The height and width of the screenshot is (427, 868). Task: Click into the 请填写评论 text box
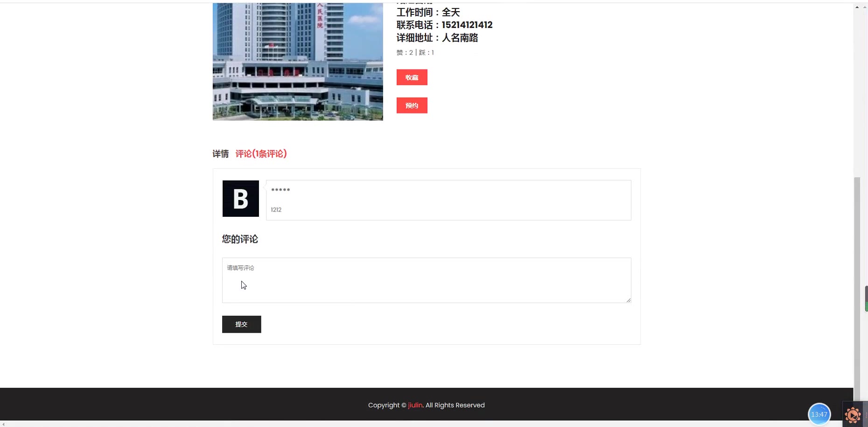coord(427,280)
